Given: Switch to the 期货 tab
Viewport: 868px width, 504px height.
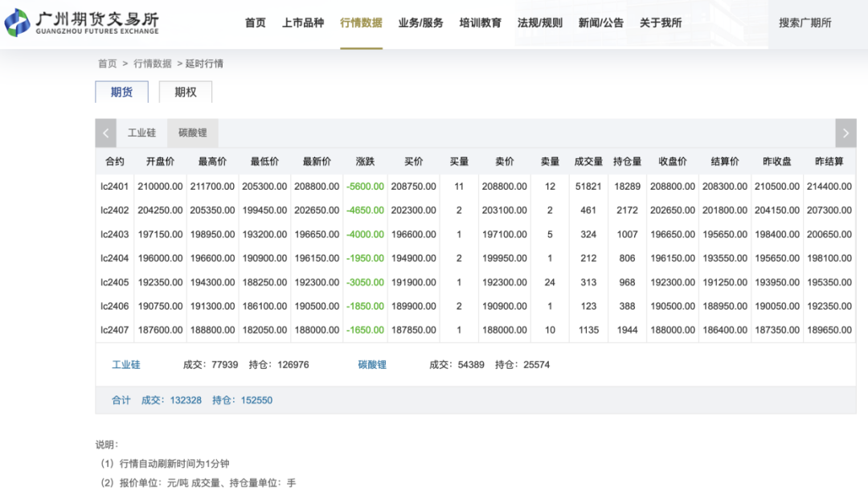Looking at the screenshot, I should 121,92.
